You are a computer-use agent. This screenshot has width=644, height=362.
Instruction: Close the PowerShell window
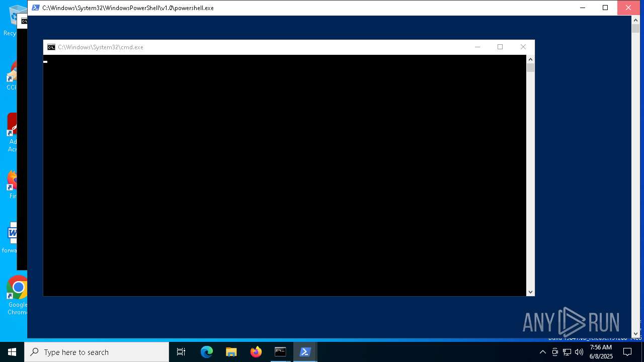628,8
